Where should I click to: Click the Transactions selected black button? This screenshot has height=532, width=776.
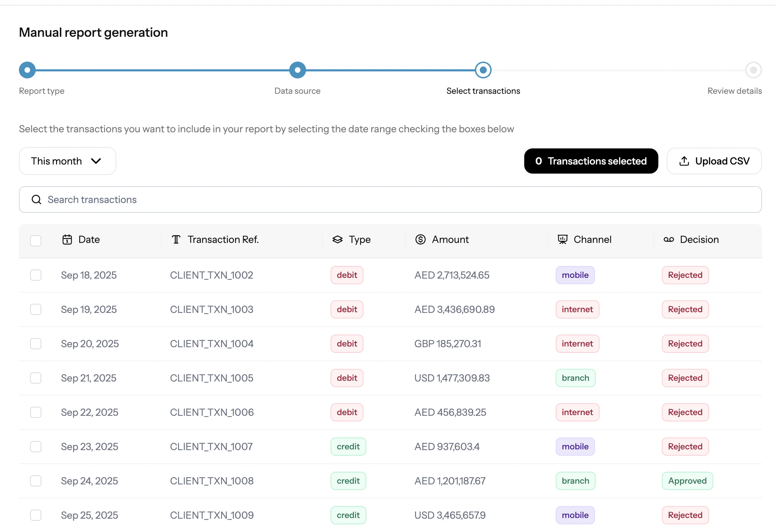tap(591, 161)
